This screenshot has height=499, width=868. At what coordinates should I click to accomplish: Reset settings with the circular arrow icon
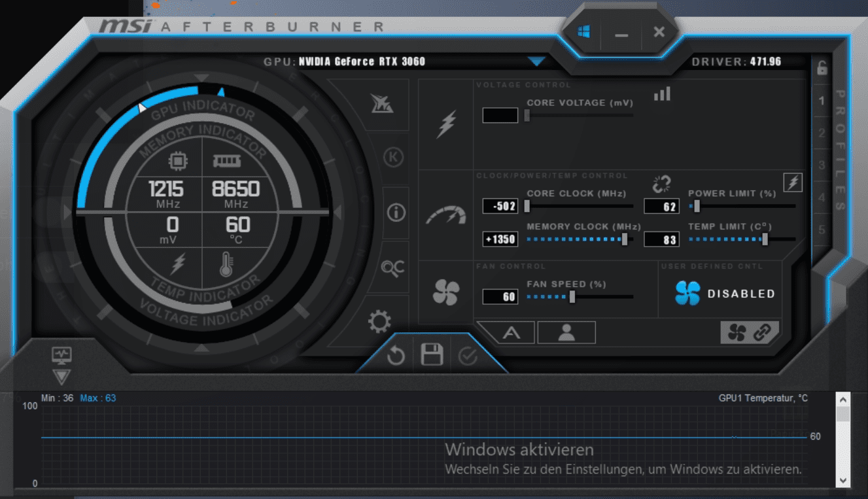click(x=396, y=356)
